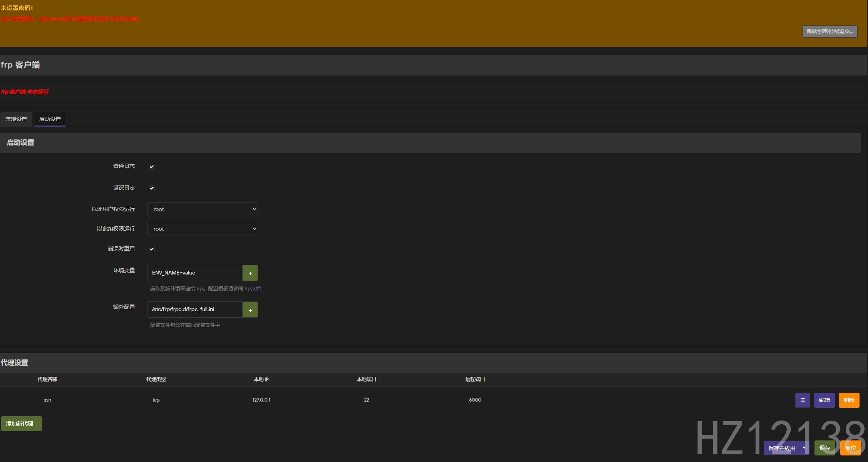Click the 'frp 客户端 未在运行' status text
This screenshot has width=868, height=462.
tap(25, 92)
